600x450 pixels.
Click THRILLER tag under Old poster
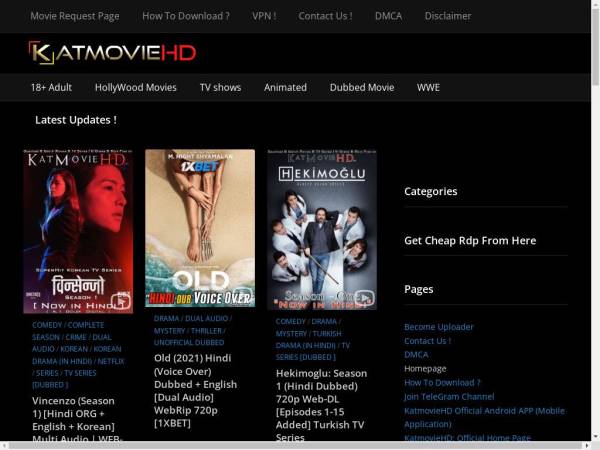click(x=206, y=331)
